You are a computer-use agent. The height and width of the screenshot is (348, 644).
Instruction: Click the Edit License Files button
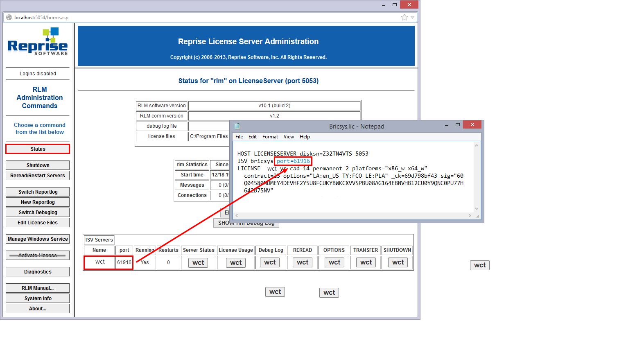[x=38, y=223]
